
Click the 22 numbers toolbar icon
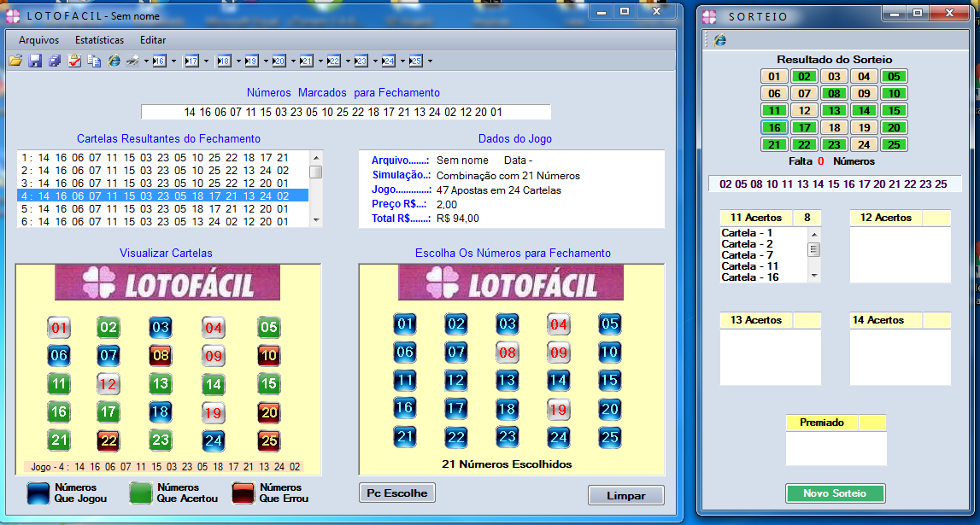coord(333,61)
